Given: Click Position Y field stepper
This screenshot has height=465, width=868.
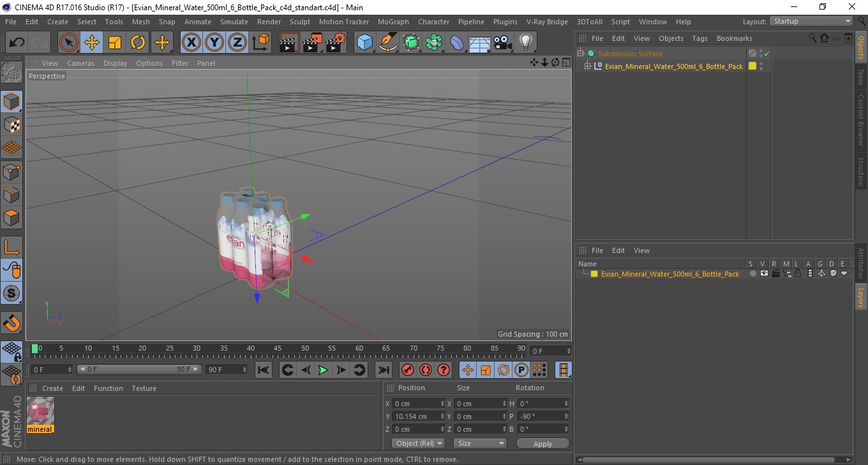Looking at the screenshot, I should pos(443,416).
